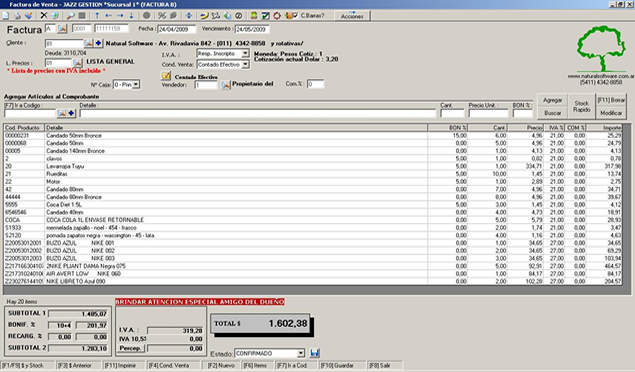Image resolution: width=635 pixels, height=372 pixels.
Task: Click the checkmark list toolbar icon
Action: point(266,15)
